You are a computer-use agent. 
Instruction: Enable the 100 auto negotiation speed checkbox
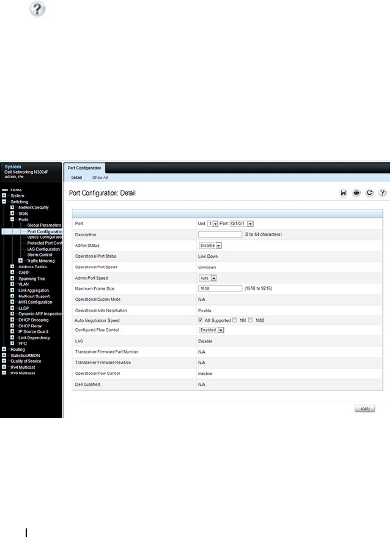point(235,320)
